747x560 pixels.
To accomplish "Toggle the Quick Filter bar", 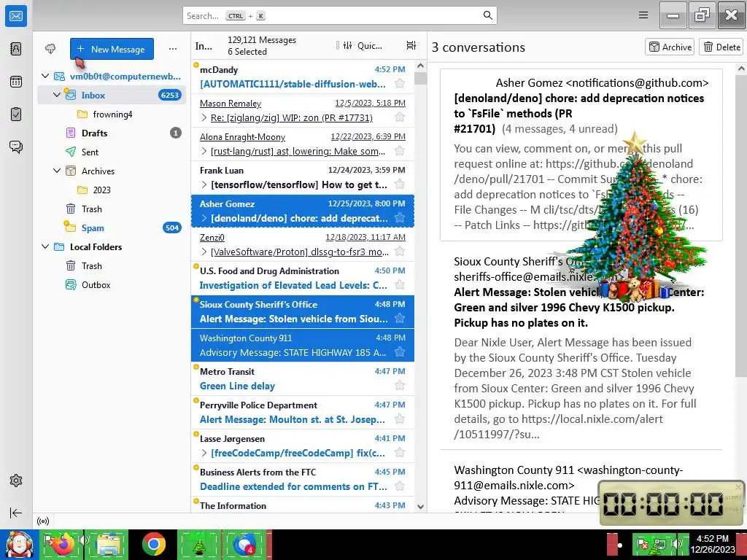I will [363, 46].
